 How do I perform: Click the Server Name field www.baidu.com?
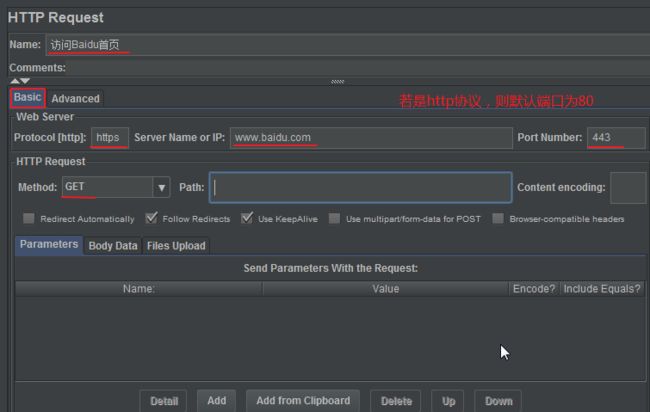coord(371,138)
